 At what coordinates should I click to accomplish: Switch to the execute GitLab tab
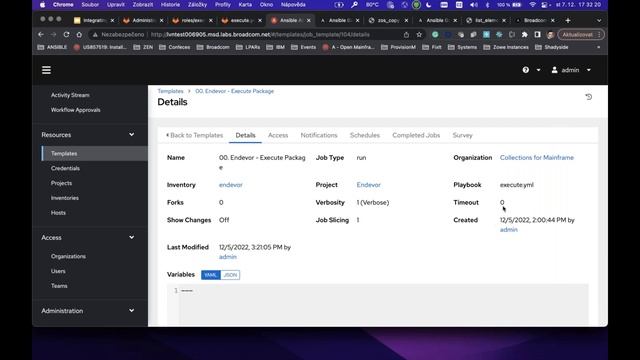[241, 20]
